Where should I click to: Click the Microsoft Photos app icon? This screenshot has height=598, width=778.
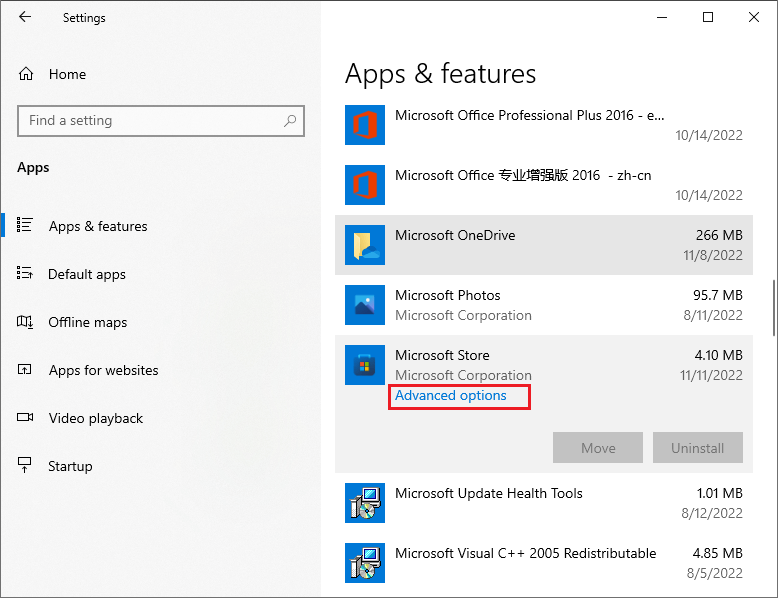[365, 305]
